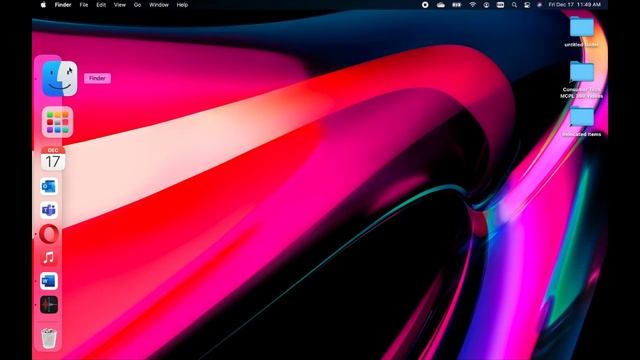Viewport: 640px width, 360px height.
Task: Open the keyboard input menu icon
Action: (x=500, y=5)
